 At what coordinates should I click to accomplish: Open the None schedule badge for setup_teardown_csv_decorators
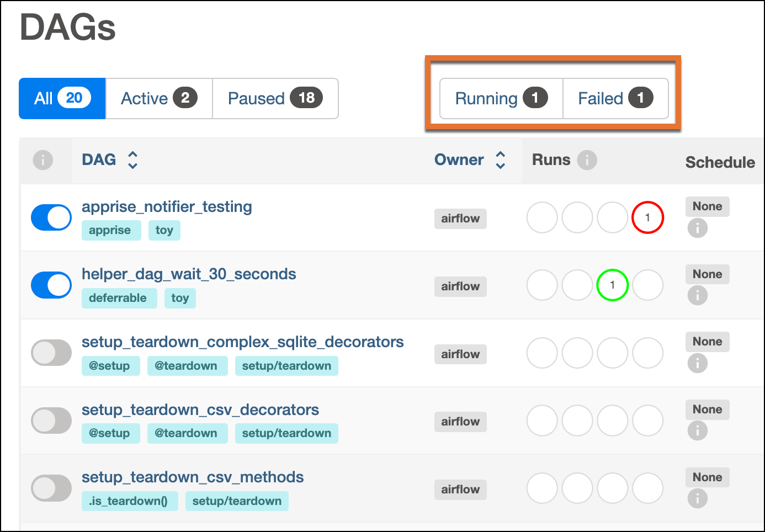pos(707,409)
